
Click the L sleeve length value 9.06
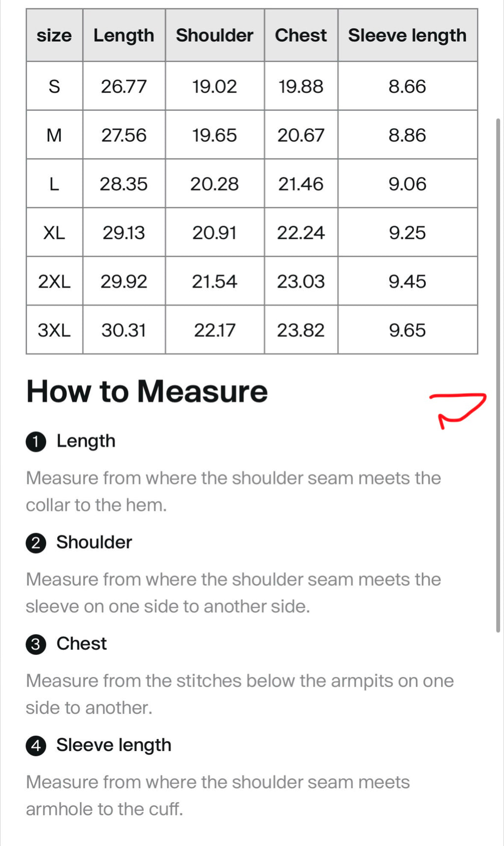tap(408, 184)
